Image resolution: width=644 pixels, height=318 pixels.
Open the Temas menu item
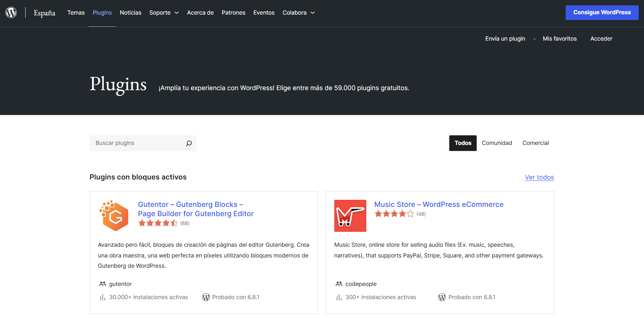coord(76,13)
